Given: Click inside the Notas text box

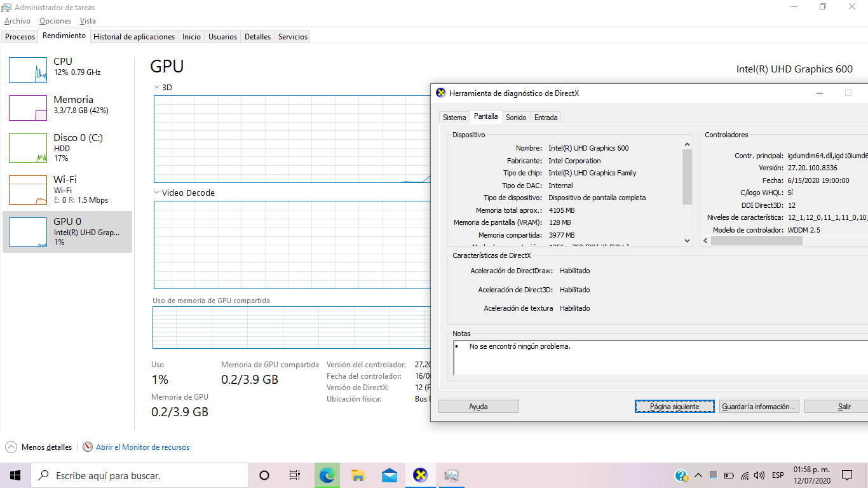Looking at the screenshot, I should point(660,359).
